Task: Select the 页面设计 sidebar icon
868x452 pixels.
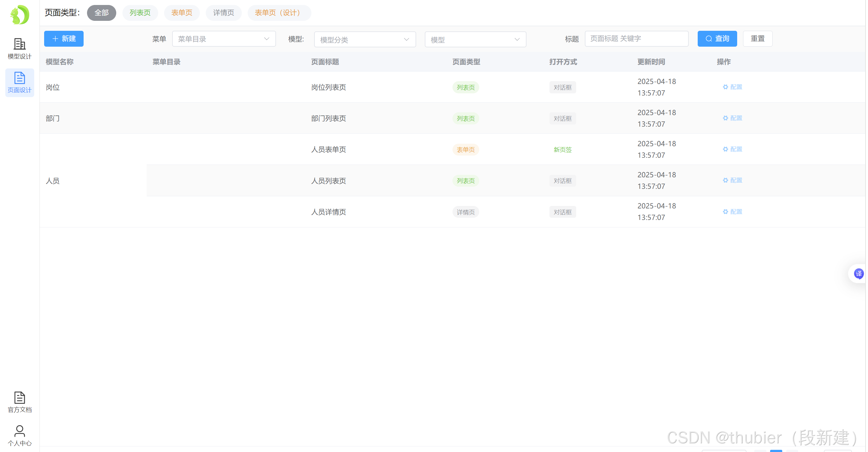Action: point(20,82)
